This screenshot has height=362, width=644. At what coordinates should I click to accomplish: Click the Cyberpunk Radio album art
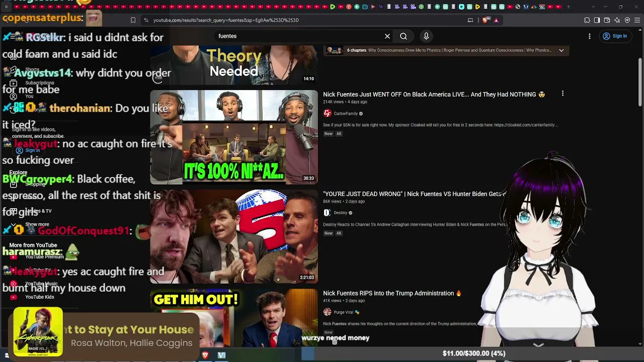[38, 332]
